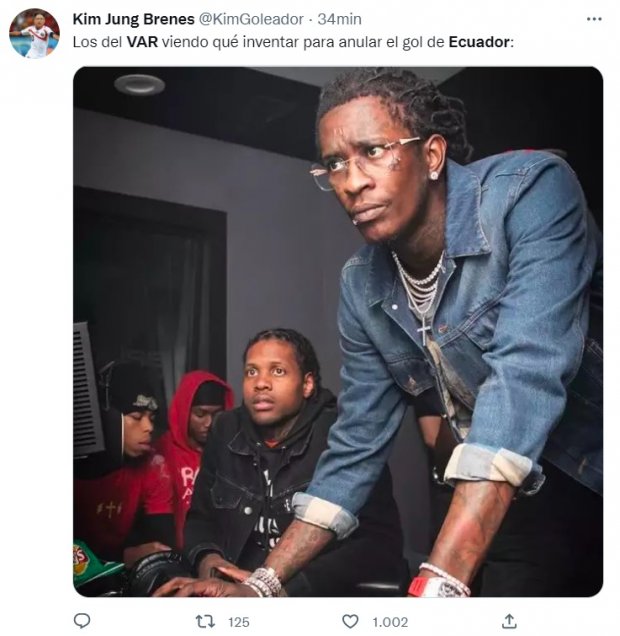The height and width of the screenshot is (636, 620).
Task: Click the like count 1.002
Action: pyautogui.click(x=390, y=622)
